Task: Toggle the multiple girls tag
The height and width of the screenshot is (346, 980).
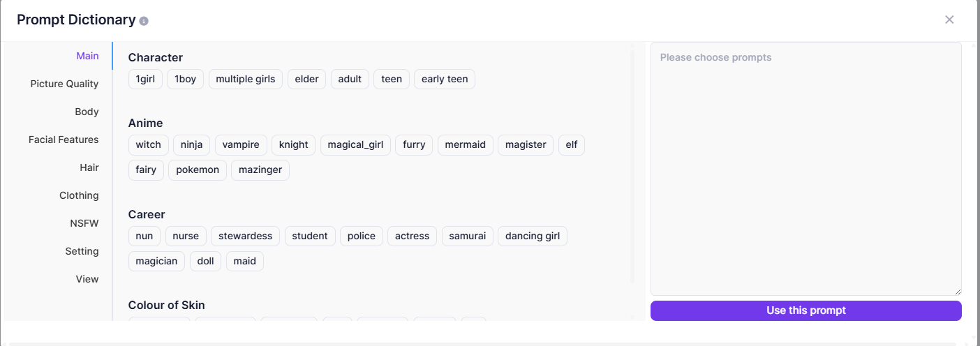Action: 245,79
